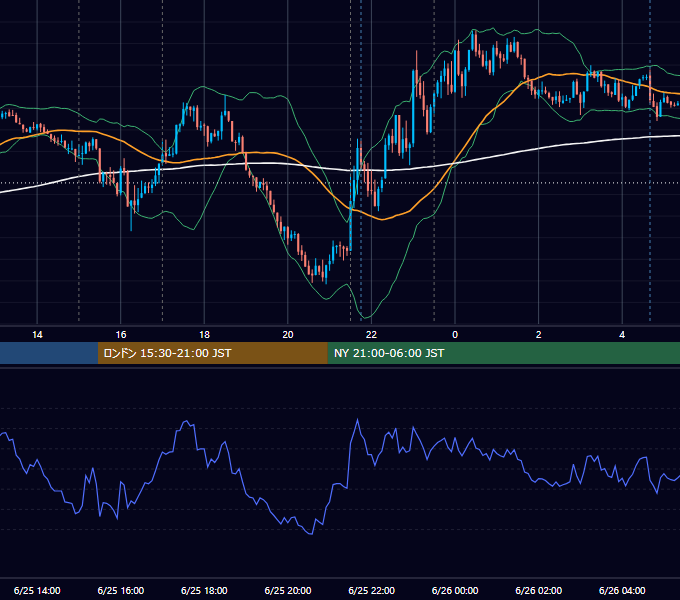Click hour label 0 on price chart axis

pyautogui.click(x=455, y=335)
